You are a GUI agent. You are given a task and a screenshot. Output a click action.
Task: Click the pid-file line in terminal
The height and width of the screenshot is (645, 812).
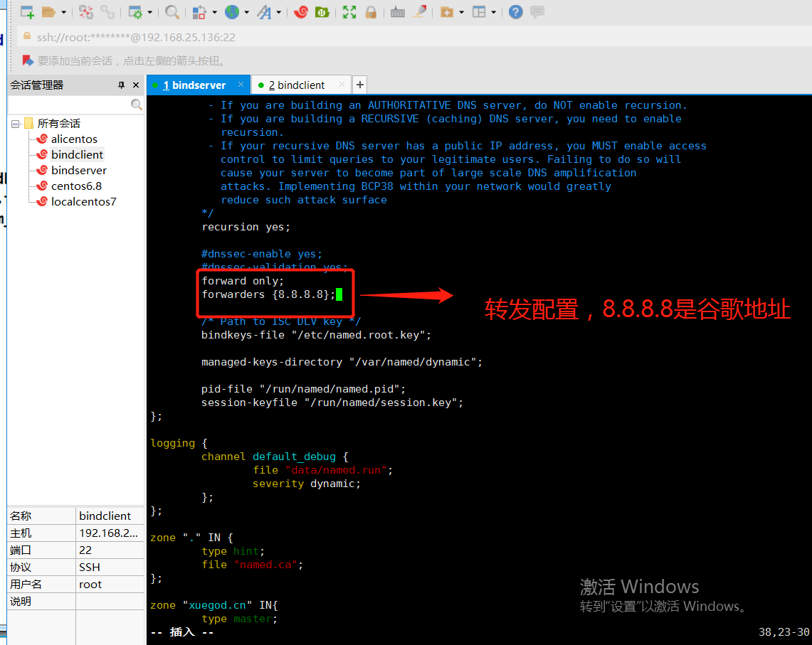coord(303,389)
